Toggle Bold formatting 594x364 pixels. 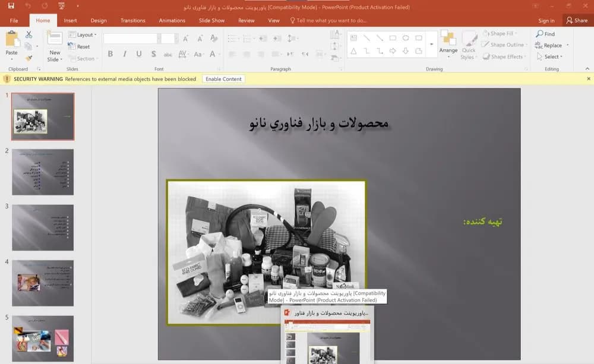click(110, 54)
